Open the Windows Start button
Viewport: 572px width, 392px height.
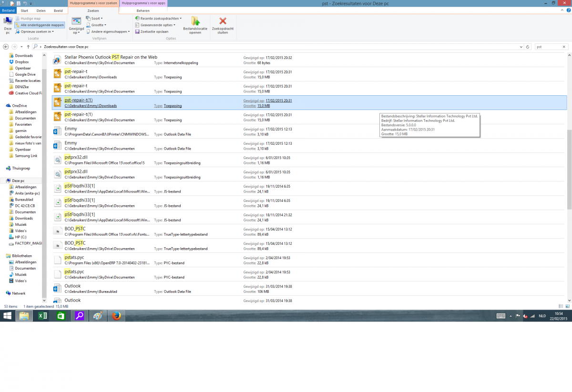pos(8,316)
